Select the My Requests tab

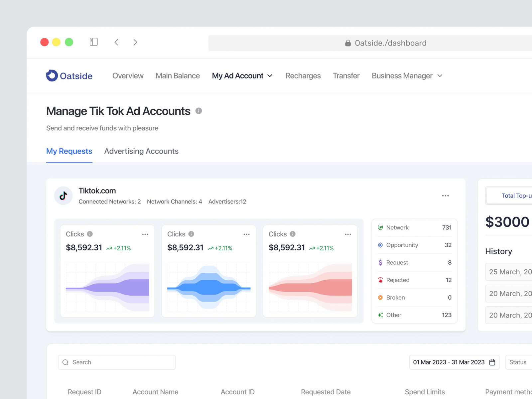click(x=69, y=151)
